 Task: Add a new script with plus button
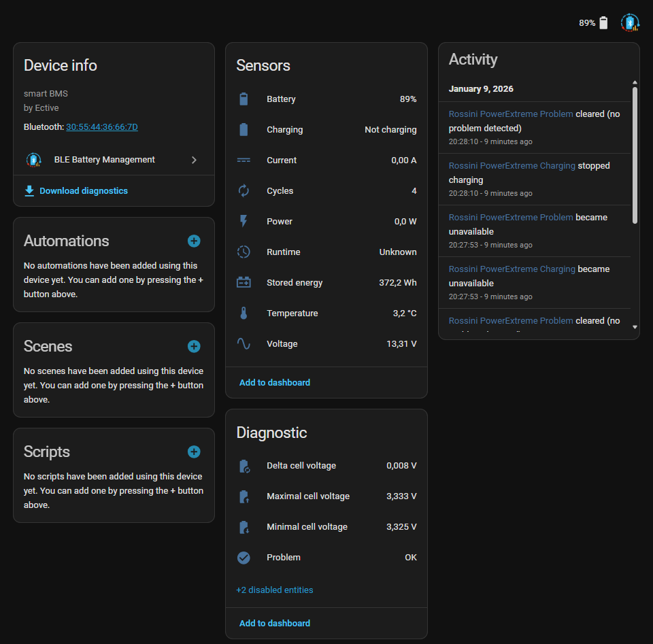coord(194,452)
